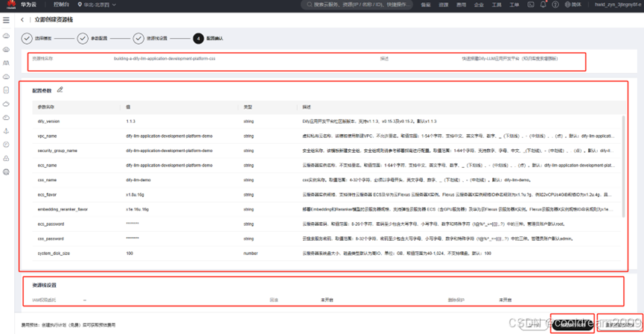Go to step 2 参数配置

[93, 38]
